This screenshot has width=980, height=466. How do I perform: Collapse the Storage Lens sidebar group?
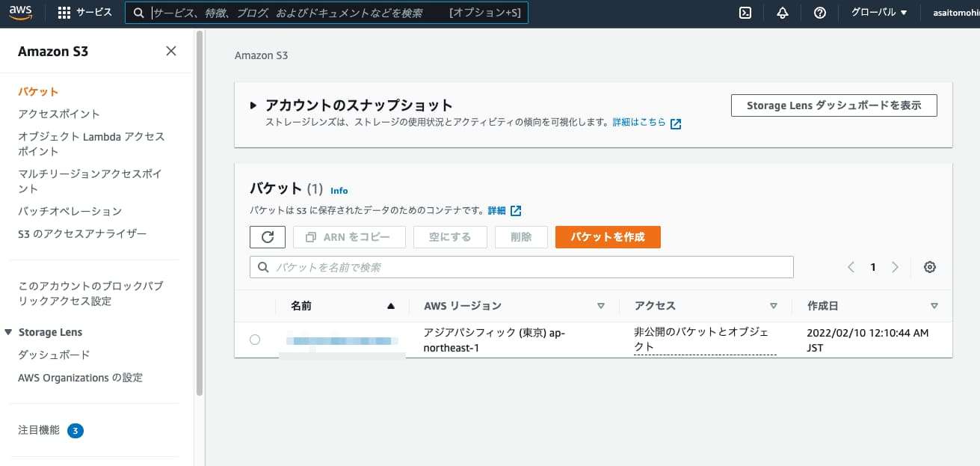[8, 332]
